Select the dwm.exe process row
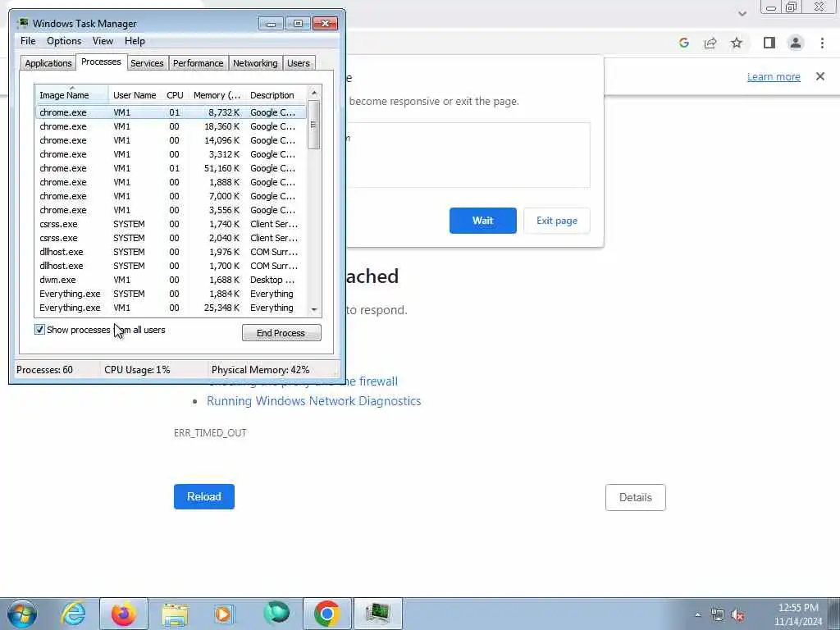 click(171, 280)
